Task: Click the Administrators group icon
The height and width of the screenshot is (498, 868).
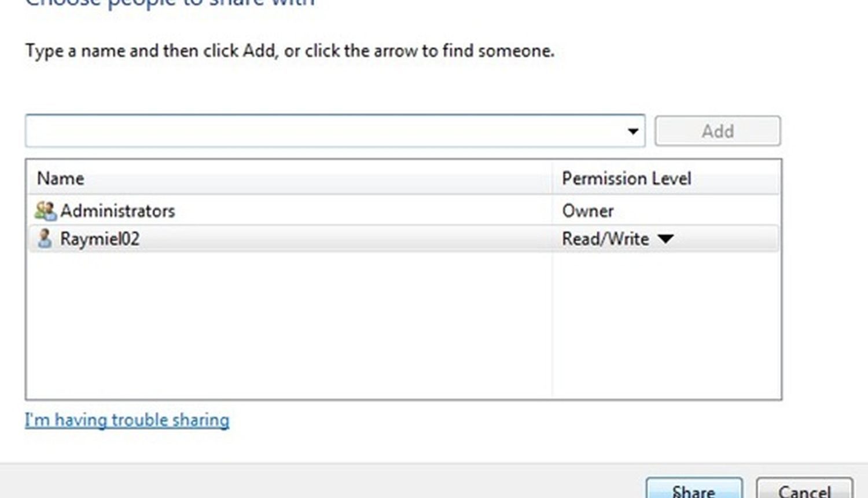Action: pyautogui.click(x=45, y=211)
